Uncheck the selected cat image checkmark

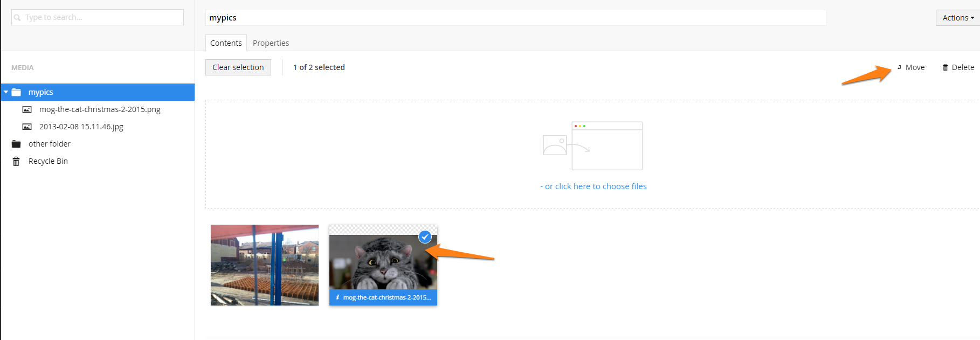coord(425,237)
